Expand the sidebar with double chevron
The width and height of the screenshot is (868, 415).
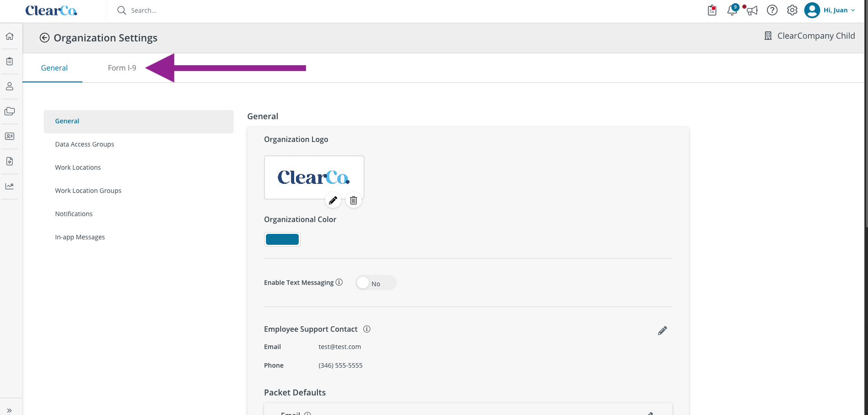point(10,410)
